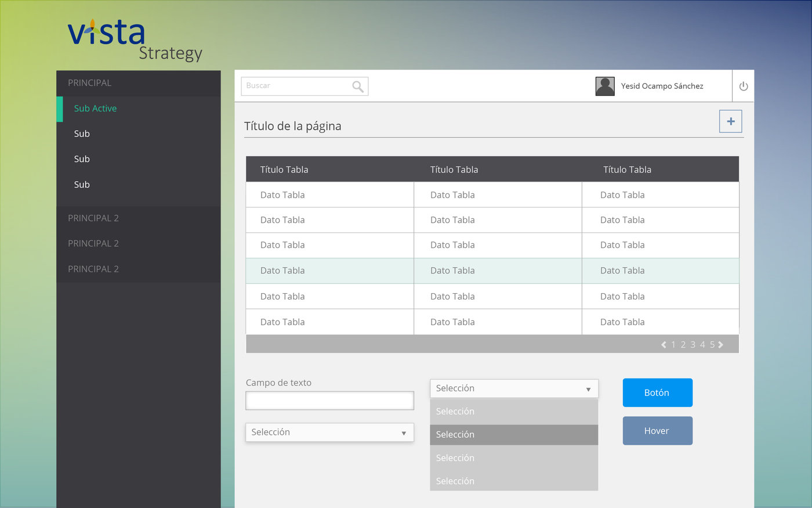The height and width of the screenshot is (508, 812).
Task: Open the Selección dropdown below the text field
Action: pyautogui.click(x=329, y=432)
